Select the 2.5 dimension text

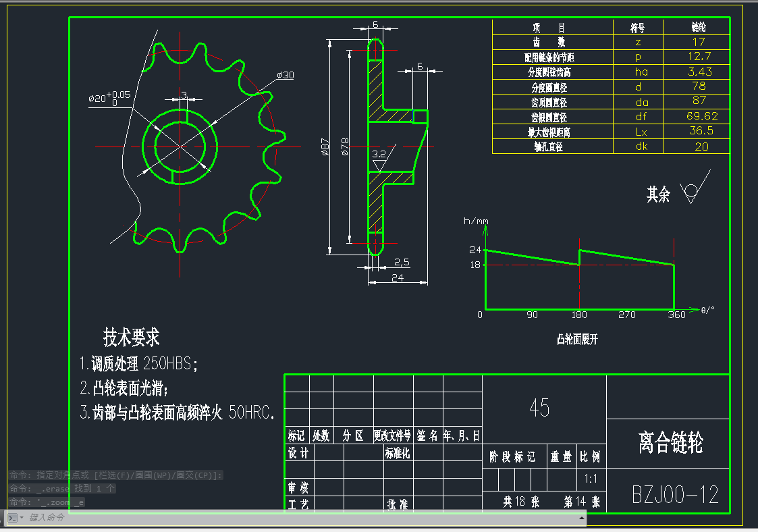402,262
